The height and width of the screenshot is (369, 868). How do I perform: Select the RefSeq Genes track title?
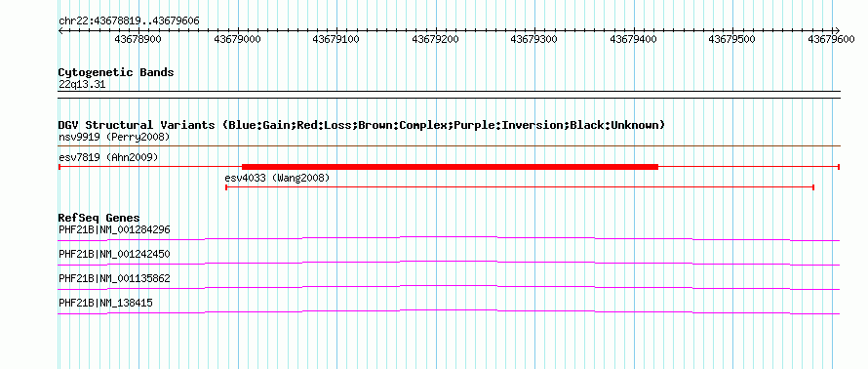99,219
